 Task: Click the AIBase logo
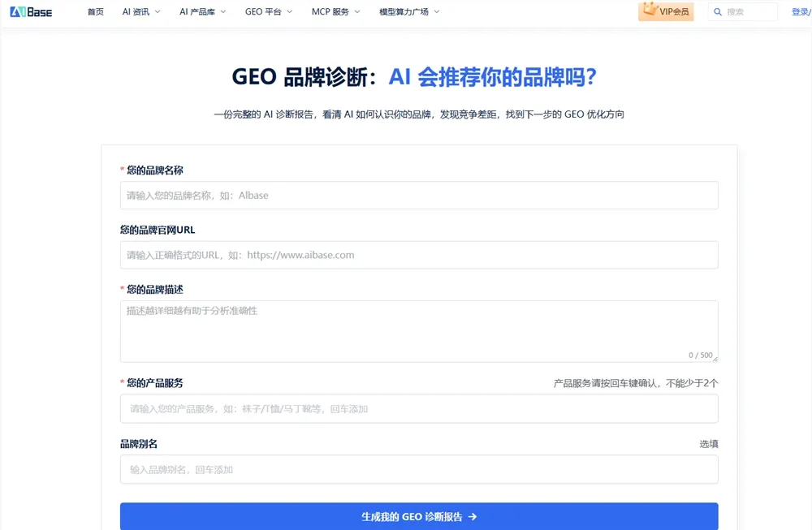click(x=31, y=12)
